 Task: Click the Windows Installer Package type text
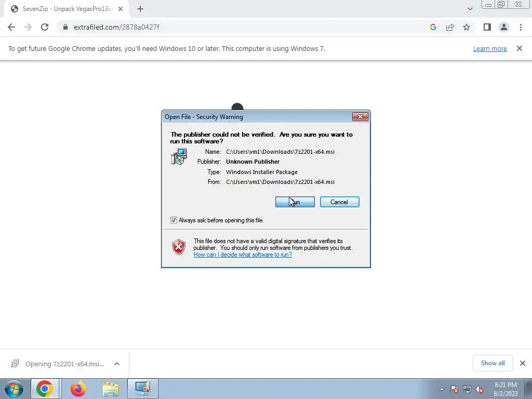[x=262, y=172]
